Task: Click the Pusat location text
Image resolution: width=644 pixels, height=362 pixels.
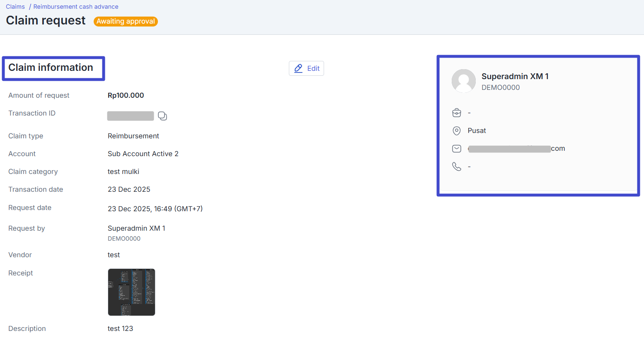Action: [477, 130]
